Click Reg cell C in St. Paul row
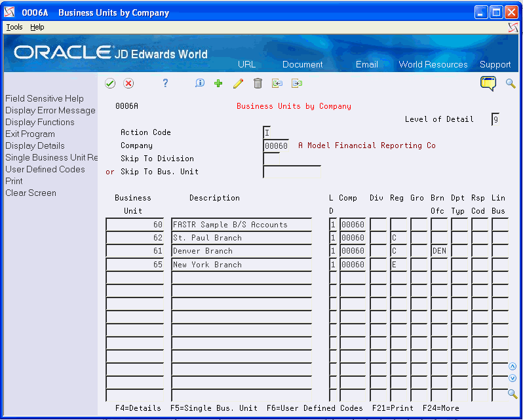523x420 pixels. point(398,238)
